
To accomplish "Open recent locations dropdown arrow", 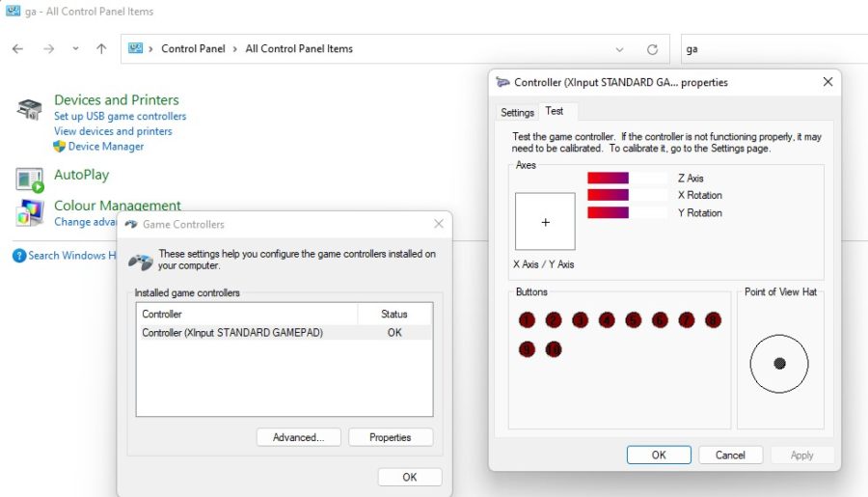I will point(75,49).
